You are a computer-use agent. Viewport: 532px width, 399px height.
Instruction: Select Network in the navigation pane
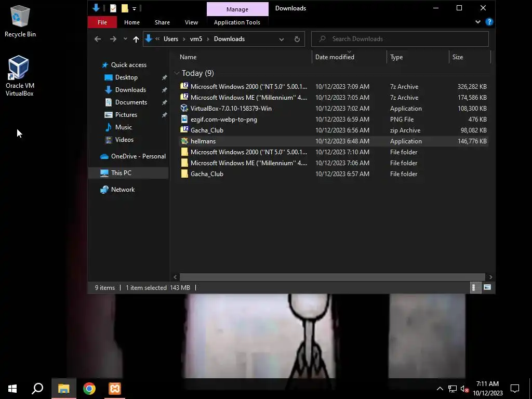click(x=123, y=190)
